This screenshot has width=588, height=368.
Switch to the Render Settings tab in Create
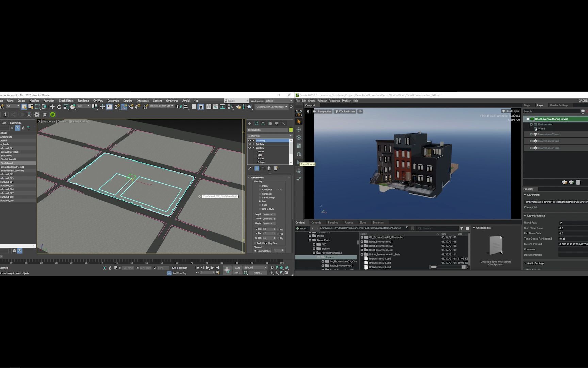point(559,105)
